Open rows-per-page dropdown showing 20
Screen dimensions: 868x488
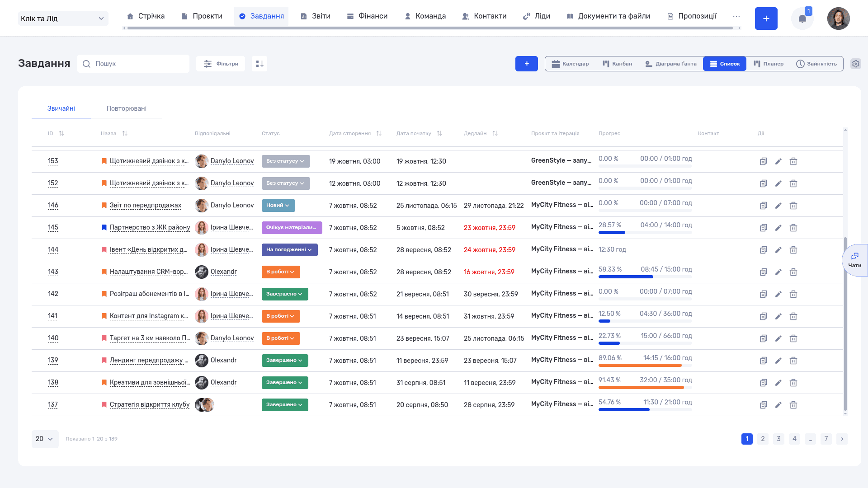[45, 439]
